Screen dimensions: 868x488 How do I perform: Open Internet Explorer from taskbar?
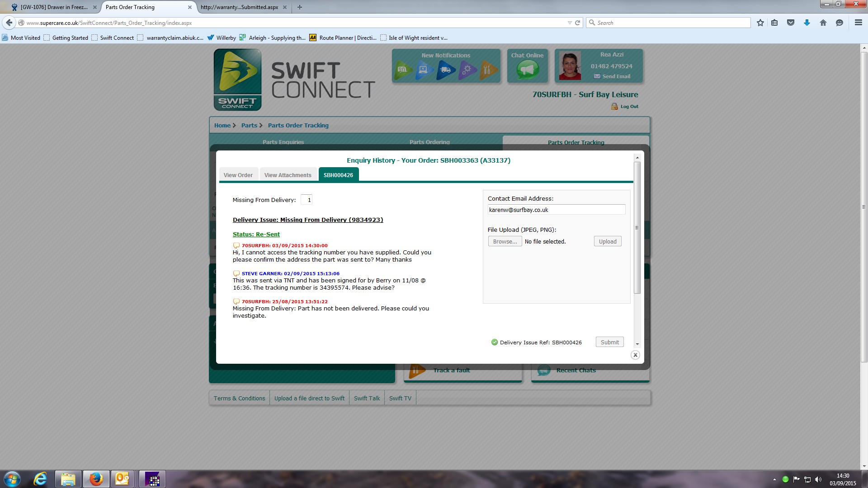pyautogui.click(x=40, y=479)
